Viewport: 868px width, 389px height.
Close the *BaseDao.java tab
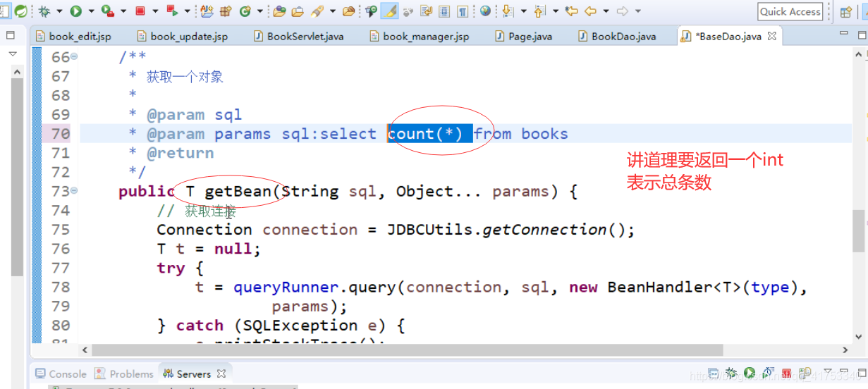pyautogui.click(x=772, y=36)
